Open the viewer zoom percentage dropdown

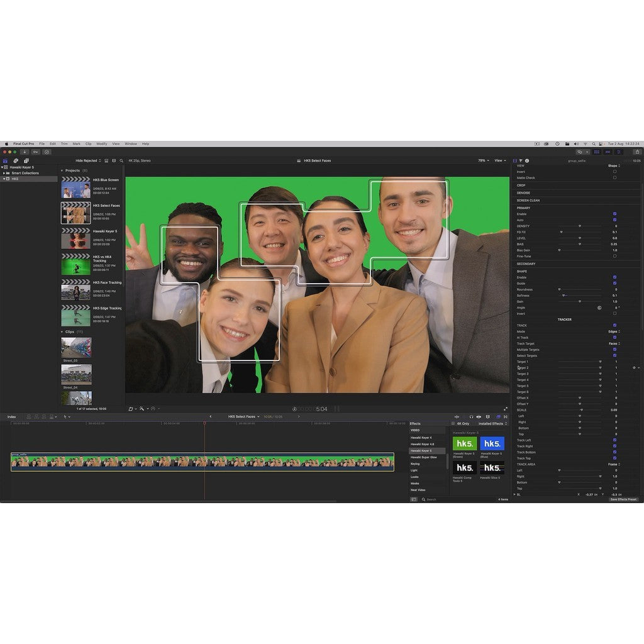coord(484,160)
